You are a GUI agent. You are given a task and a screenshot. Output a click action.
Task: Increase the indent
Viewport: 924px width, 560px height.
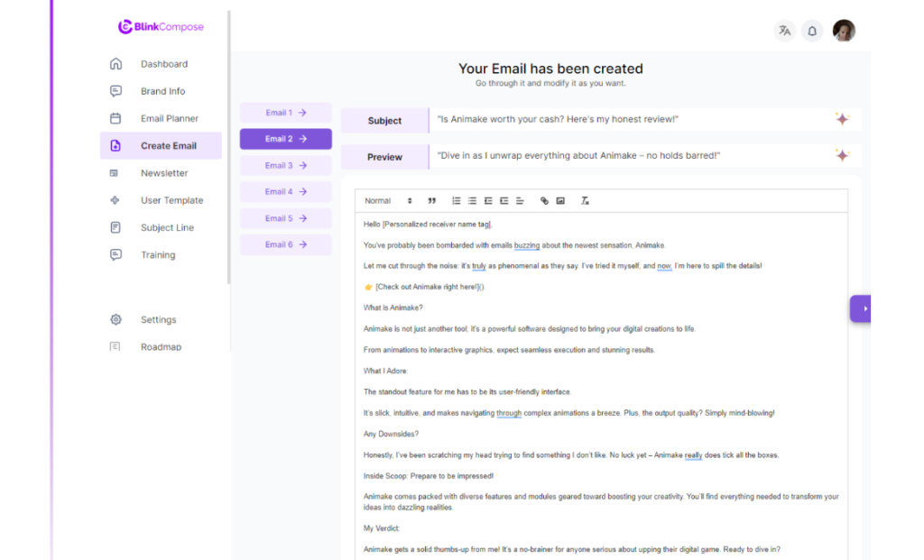coord(504,201)
